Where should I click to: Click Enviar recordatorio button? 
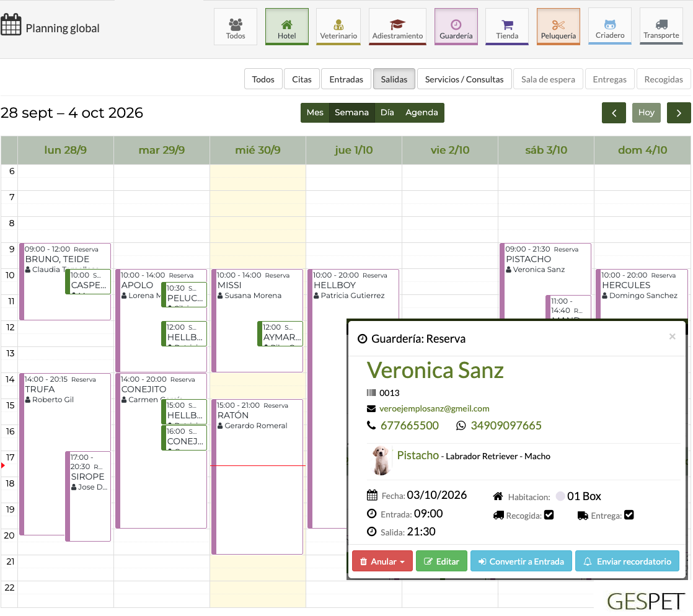[627, 561]
